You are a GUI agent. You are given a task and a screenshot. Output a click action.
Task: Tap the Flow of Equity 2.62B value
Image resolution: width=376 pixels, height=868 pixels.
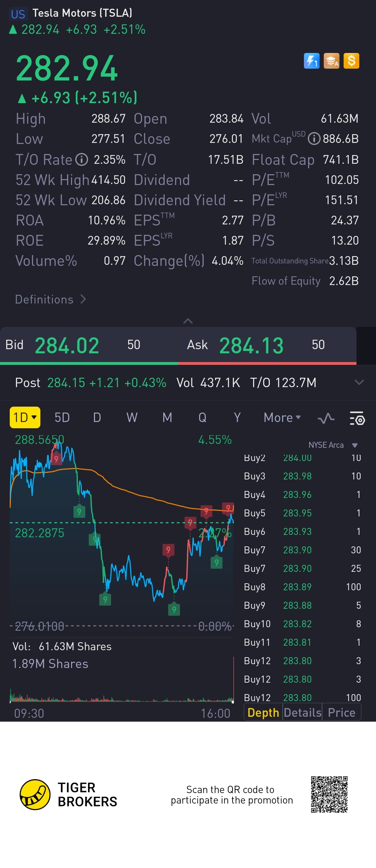[344, 281]
